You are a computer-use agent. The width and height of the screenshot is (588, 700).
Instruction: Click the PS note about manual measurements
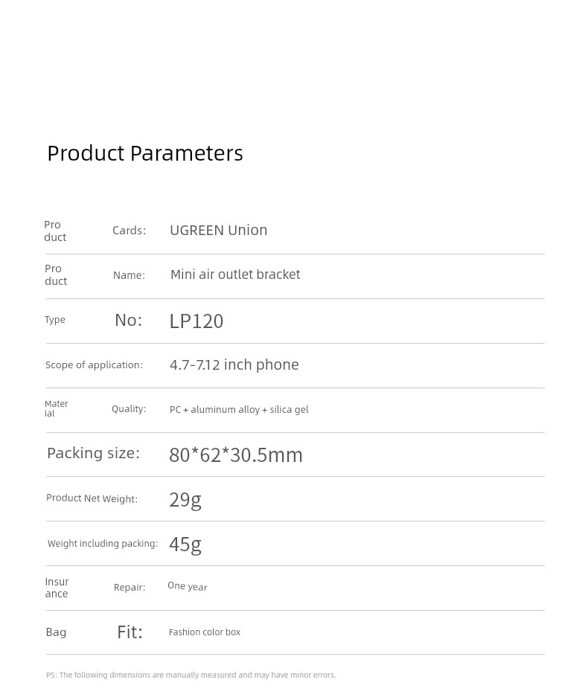pos(191,675)
